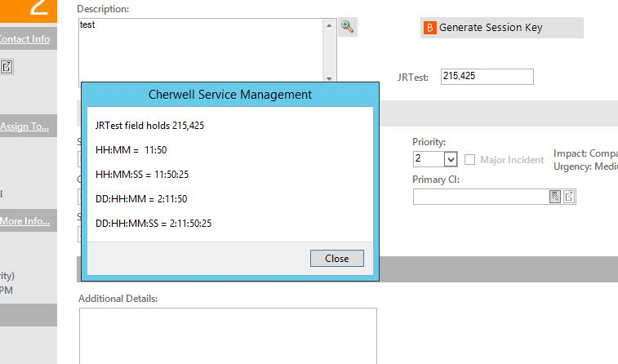Click the Cherwell Service Management title bar

tap(229, 95)
